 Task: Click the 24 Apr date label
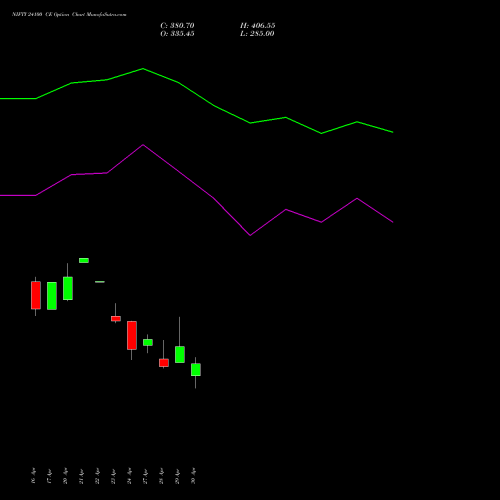point(129,476)
